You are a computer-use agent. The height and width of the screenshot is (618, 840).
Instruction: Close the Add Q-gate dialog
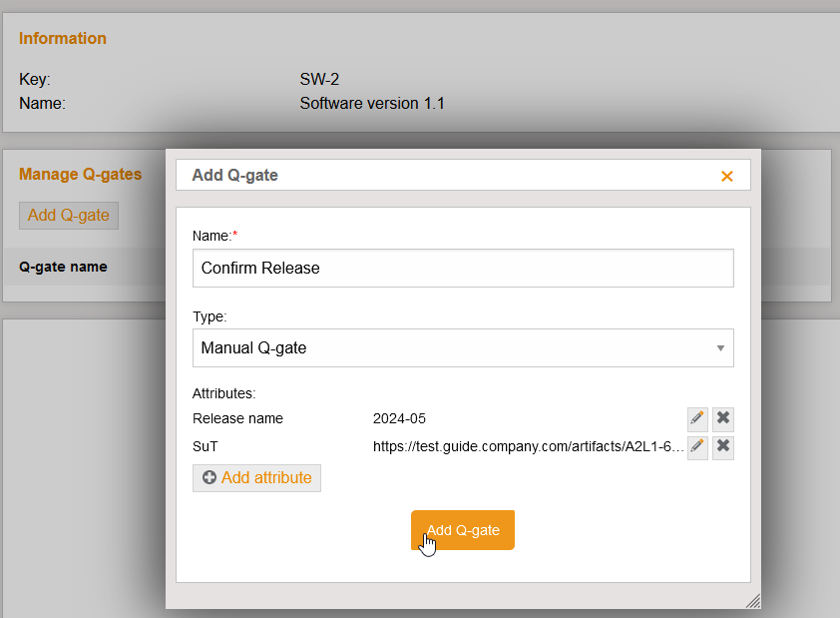coord(726,175)
